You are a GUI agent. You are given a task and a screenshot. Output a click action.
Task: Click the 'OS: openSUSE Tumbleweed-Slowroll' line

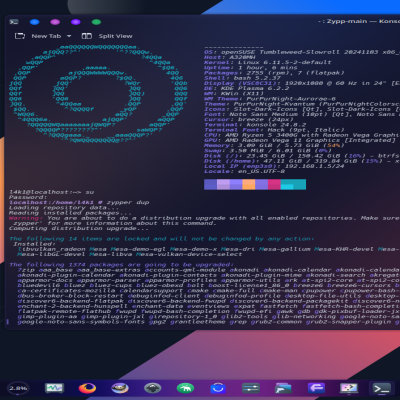[x=302, y=52]
